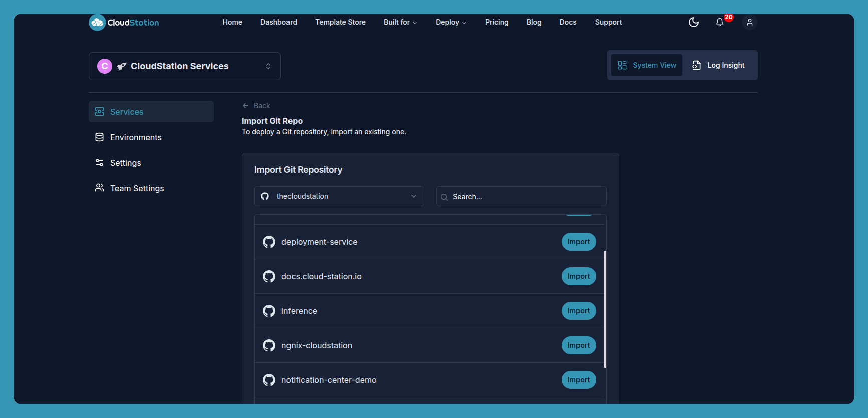Viewport: 868px width, 418px height.
Task: Switch to System View tab
Action: click(x=647, y=65)
